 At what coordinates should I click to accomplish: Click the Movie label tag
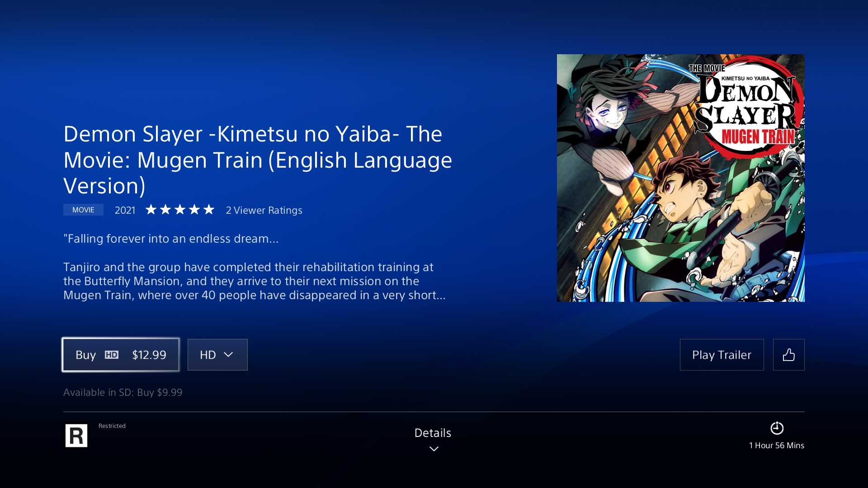(82, 209)
